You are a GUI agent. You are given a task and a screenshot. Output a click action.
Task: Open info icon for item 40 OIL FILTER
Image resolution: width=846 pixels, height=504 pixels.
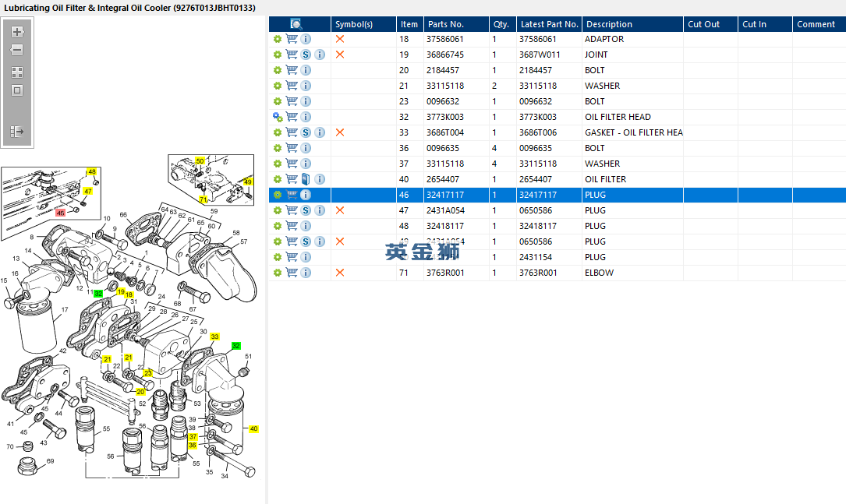coord(320,179)
